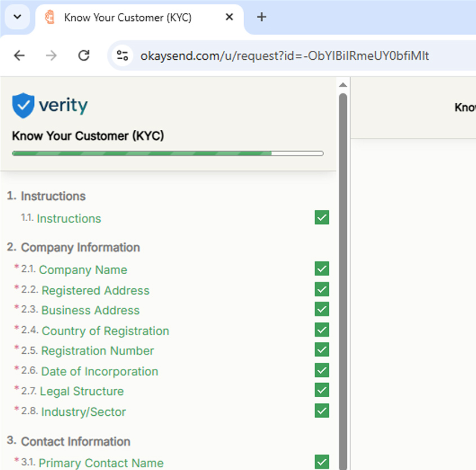Select the Instructions section header
This screenshot has height=470, width=476.
pos(53,196)
